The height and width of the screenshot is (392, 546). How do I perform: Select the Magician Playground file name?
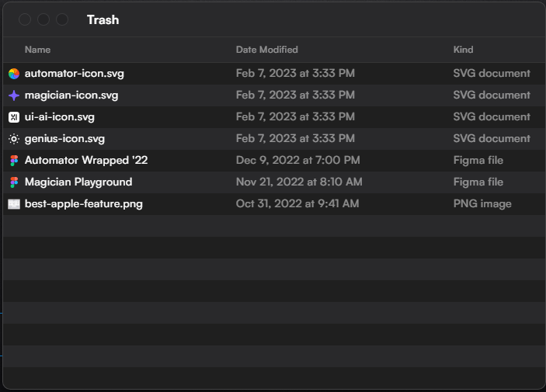[x=78, y=182]
